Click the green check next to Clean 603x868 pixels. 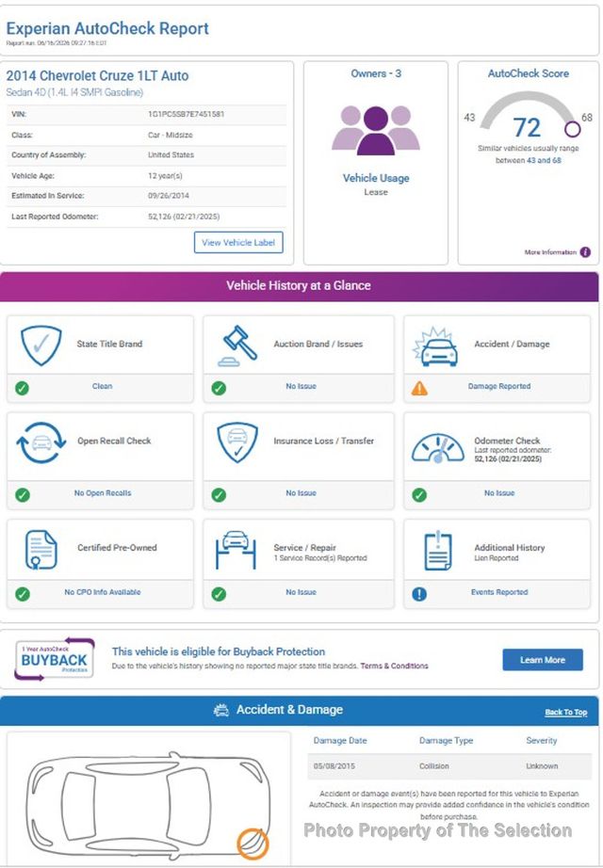[x=23, y=388]
